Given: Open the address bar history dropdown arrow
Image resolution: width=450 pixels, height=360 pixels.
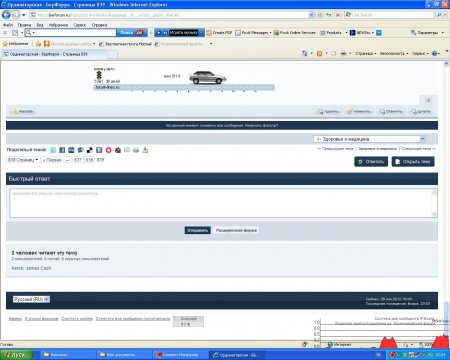Looking at the screenshot, I should point(311,15).
